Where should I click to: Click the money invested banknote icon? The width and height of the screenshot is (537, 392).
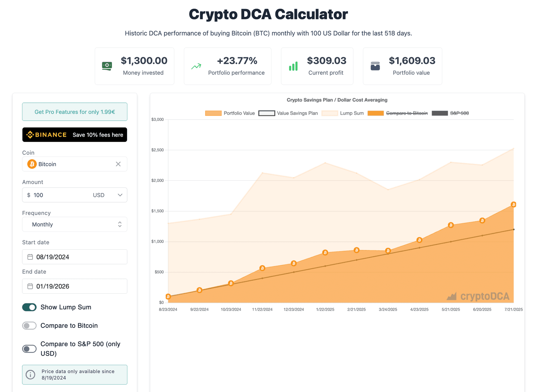107,66
